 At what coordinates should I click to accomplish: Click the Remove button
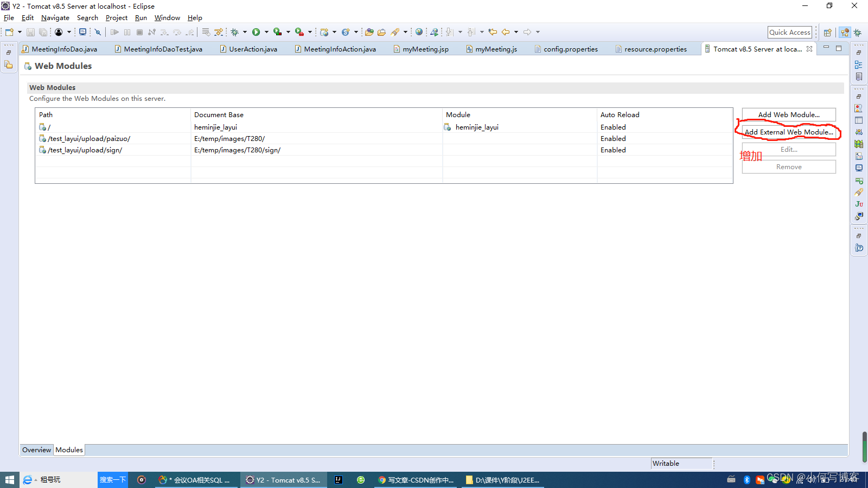[789, 166]
